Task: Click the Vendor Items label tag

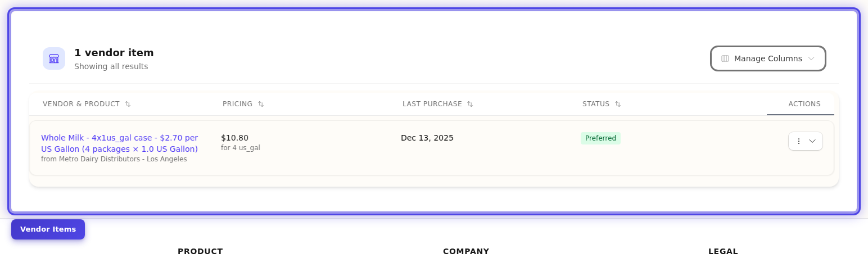Action: 48,229
